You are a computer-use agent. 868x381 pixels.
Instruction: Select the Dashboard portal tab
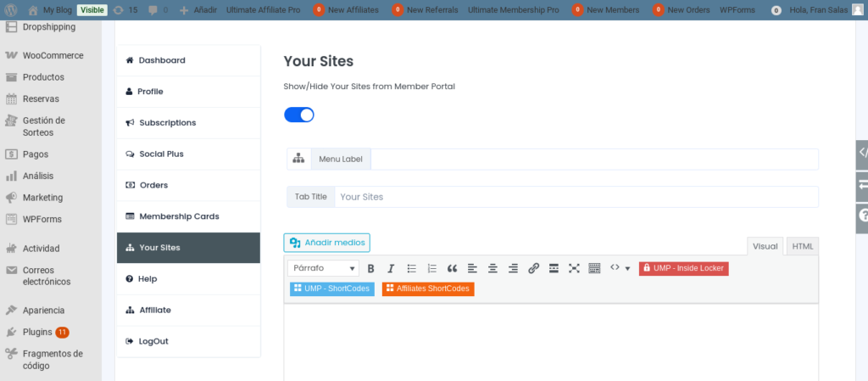pos(189,60)
